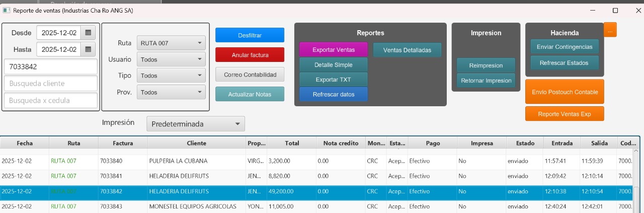Click the orange ellipsis button
644x213 pixels.
click(610, 30)
